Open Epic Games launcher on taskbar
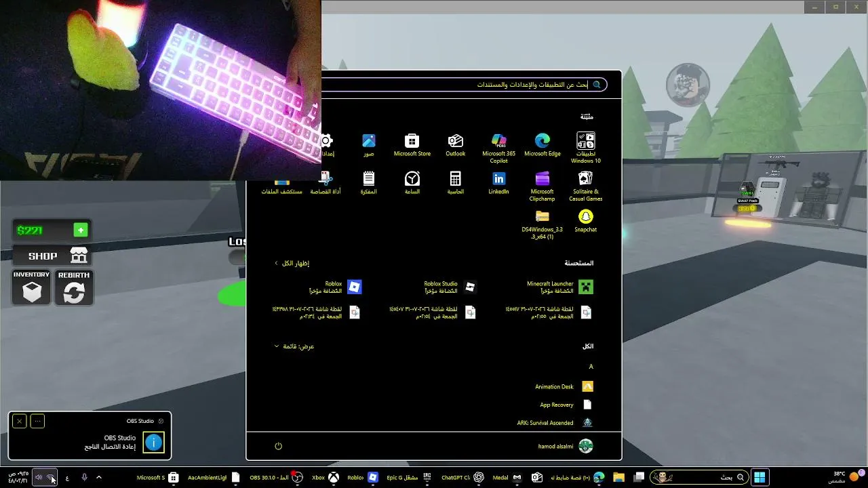The height and width of the screenshot is (488, 868). coord(410,477)
